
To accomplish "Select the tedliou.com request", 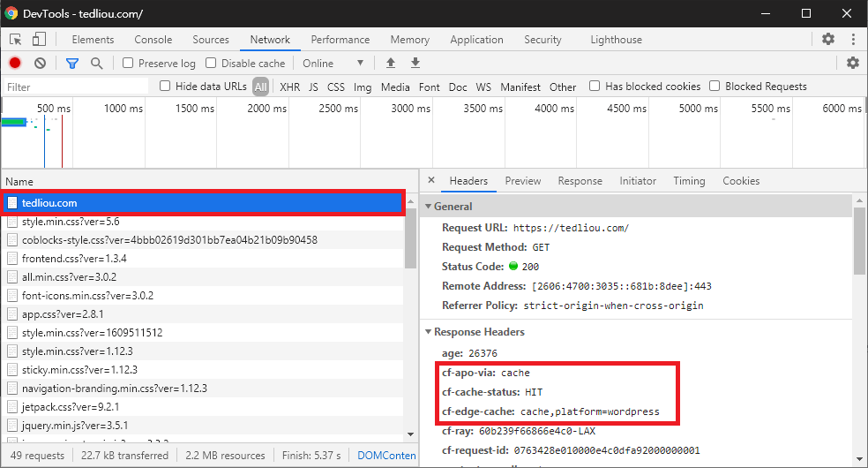I will (x=204, y=203).
